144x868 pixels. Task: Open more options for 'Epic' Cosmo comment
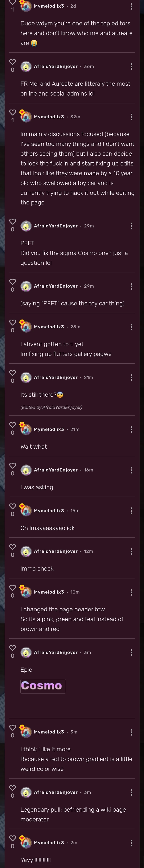click(x=131, y=652)
